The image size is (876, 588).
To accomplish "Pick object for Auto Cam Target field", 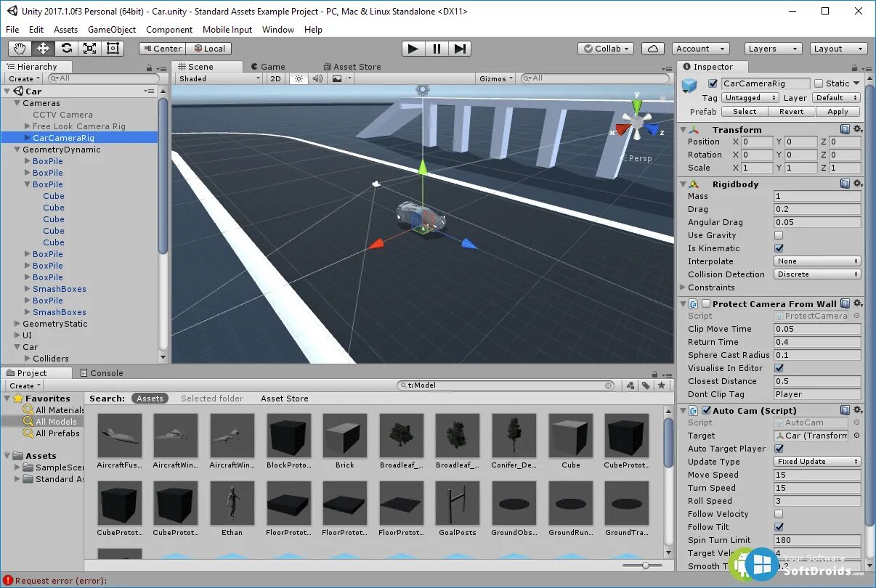I will (x=856, y=436).
